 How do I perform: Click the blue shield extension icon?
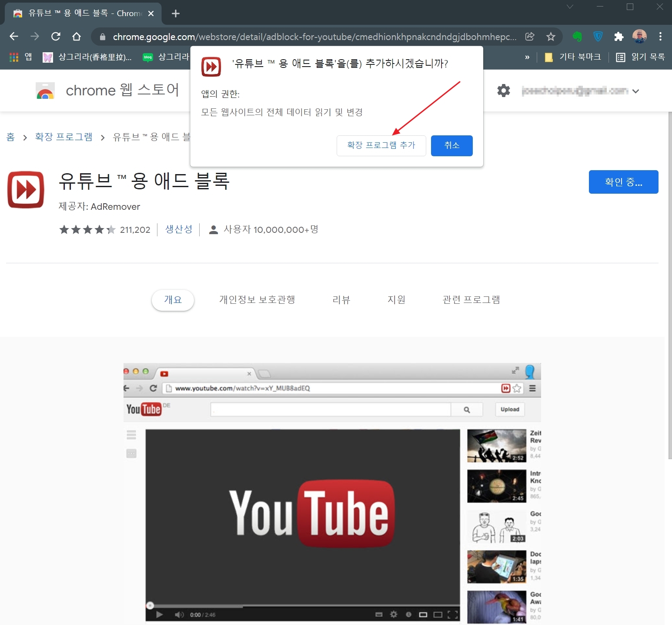click(598, 37)
